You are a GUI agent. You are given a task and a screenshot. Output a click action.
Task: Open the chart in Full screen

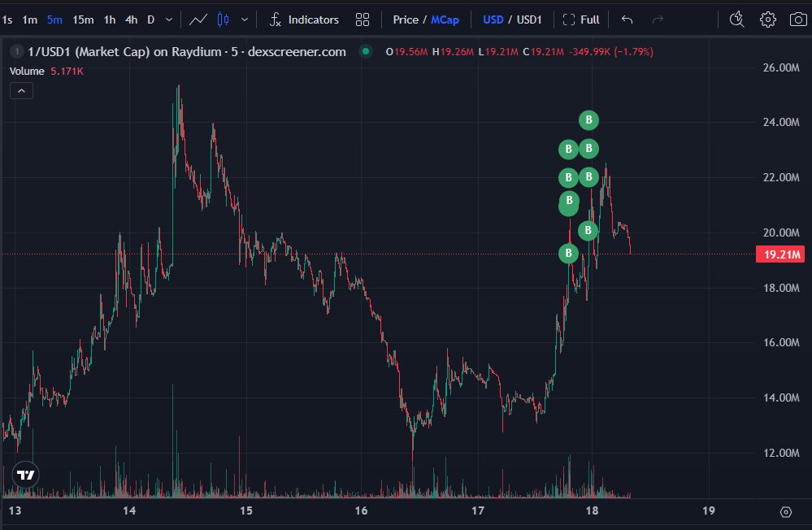pos(581,20)
